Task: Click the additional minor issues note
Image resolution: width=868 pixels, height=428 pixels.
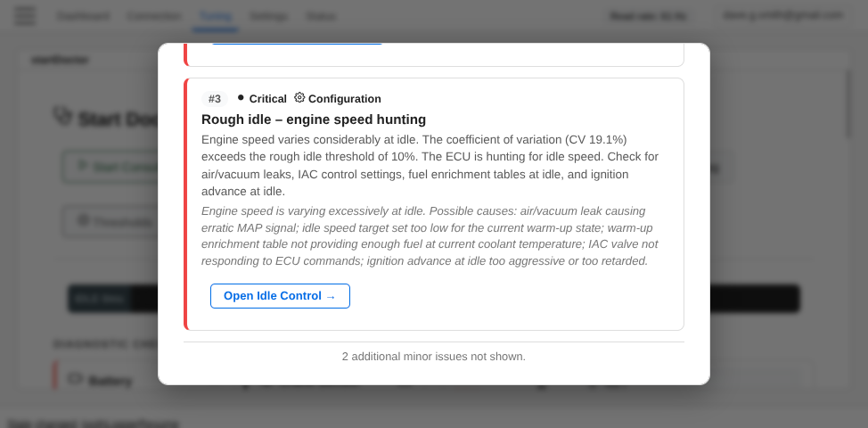Action: pos(434,357)
